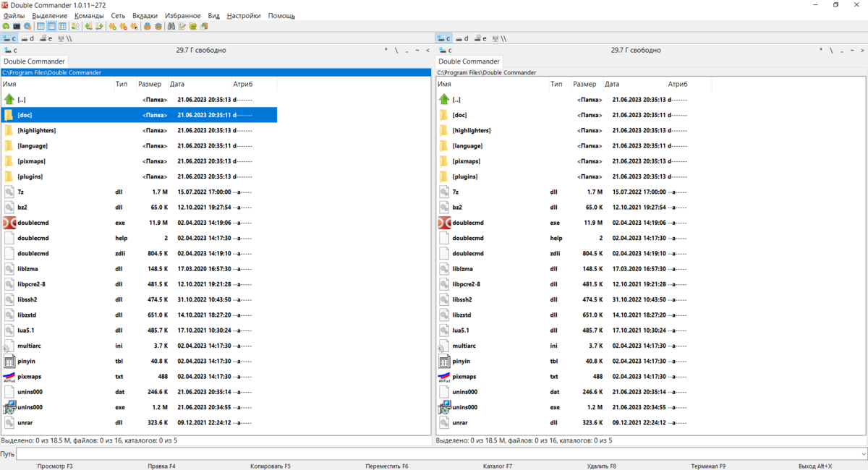Sort the left panel by Дата column
This screenshot has height=470, width=868.
coord(200,84)
